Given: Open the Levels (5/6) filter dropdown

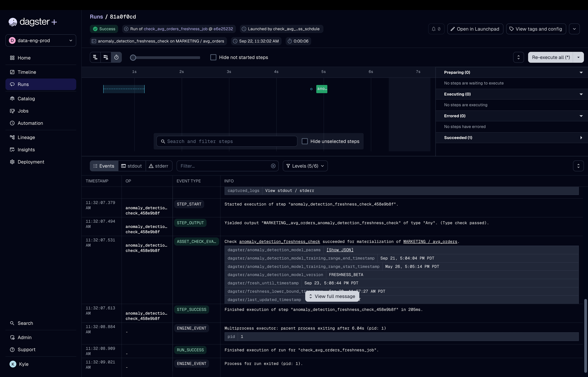Looking at the screenshot, I should (305, 166).
